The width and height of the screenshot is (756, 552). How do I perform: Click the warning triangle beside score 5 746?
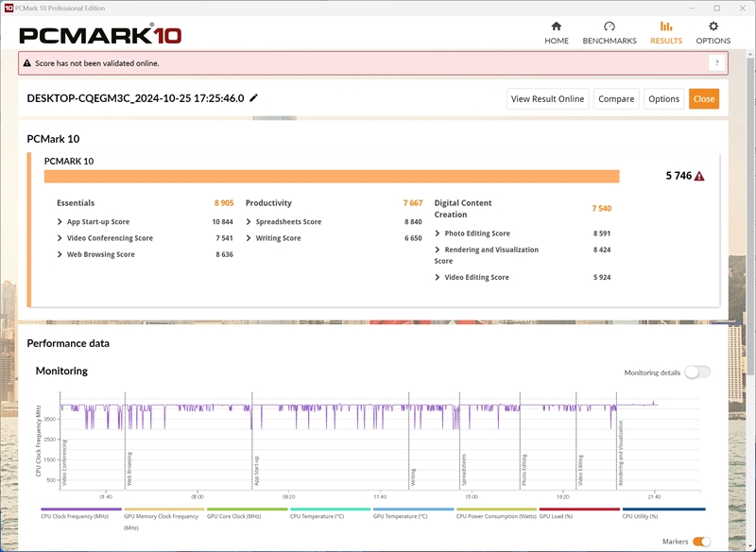tap(699, 177)
